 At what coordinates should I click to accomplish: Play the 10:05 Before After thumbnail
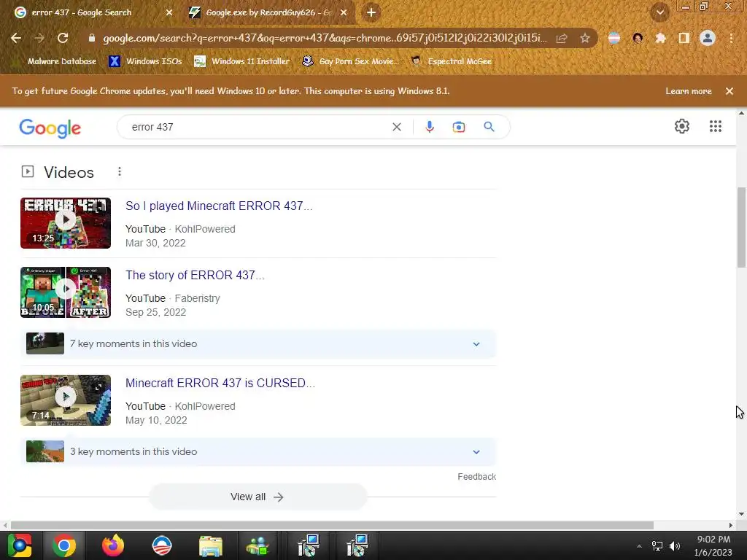click(66, 292)
